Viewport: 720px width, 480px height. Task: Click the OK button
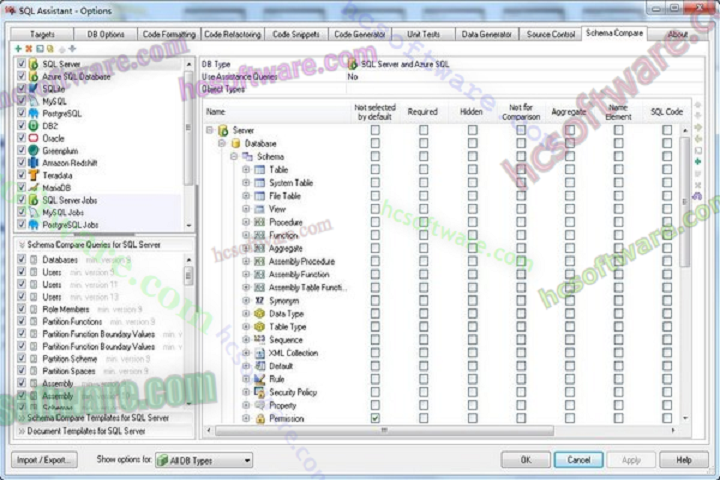coord(526,460)
